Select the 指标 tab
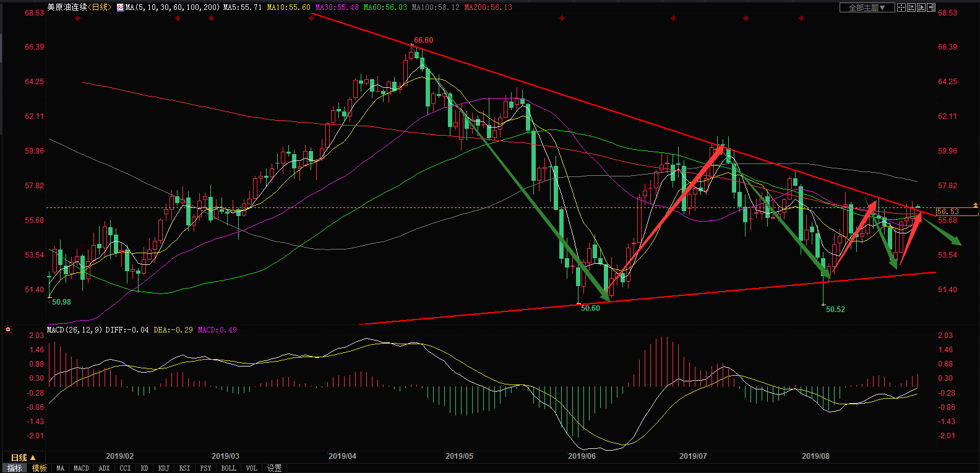This screenshot has height=473, width=980. click(x=14, y=468)
